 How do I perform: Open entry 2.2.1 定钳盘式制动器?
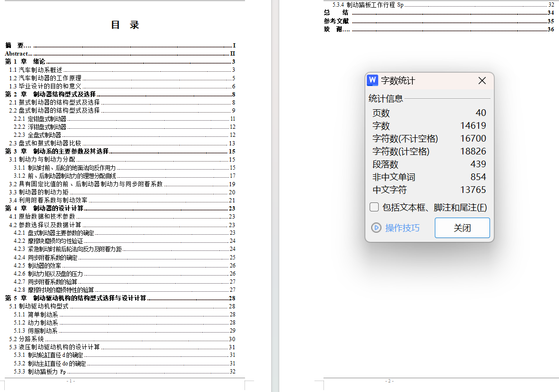click(x=125, y=119)
